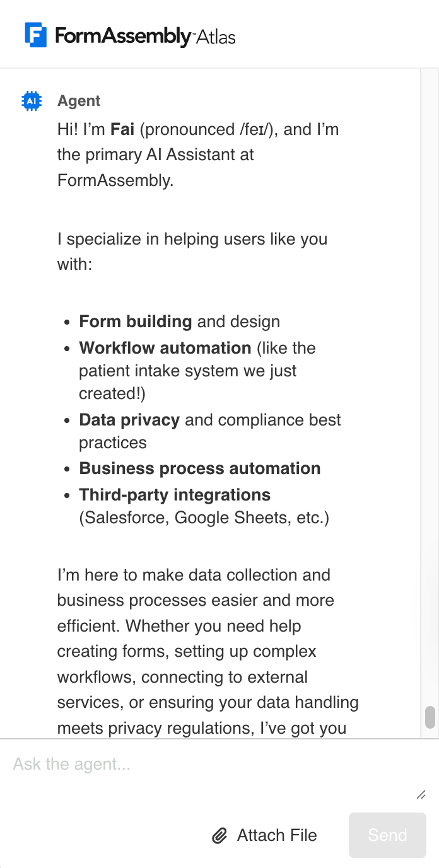Image resolution: width=439 pixels, height=868 pixels.
Task: Click the FormAssembly wordmark in header
Action: pyautogui.click(x=122, y=36)
